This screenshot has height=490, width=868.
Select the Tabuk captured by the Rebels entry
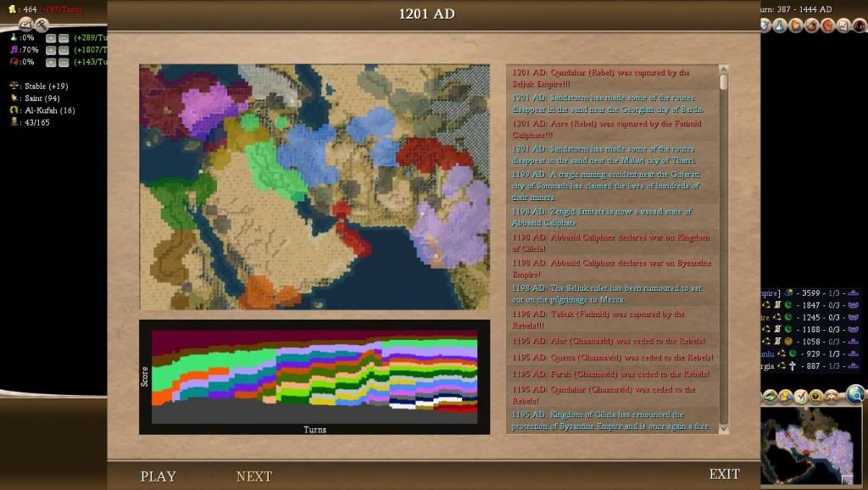(612, 320)
